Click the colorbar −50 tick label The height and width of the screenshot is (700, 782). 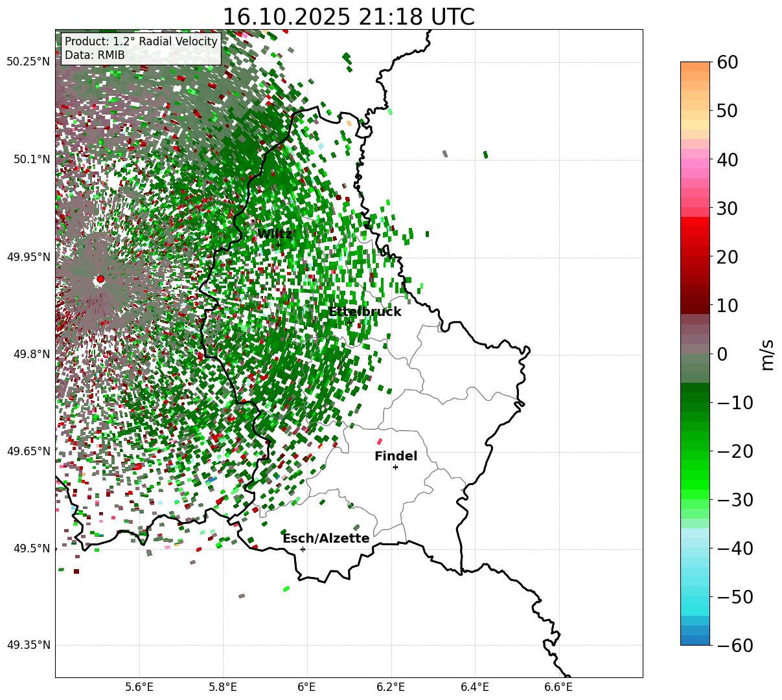pyautogui.click(x=735, y=597)
